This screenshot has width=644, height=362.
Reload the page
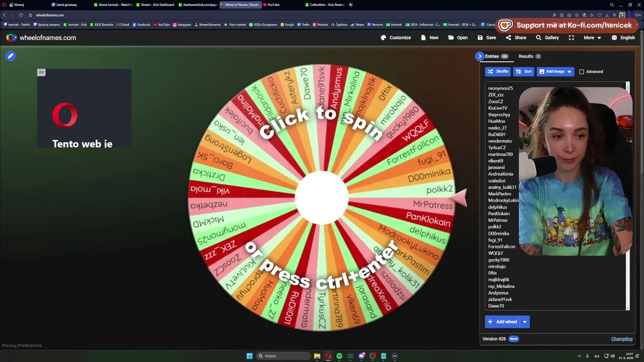[x=21, y=15]
